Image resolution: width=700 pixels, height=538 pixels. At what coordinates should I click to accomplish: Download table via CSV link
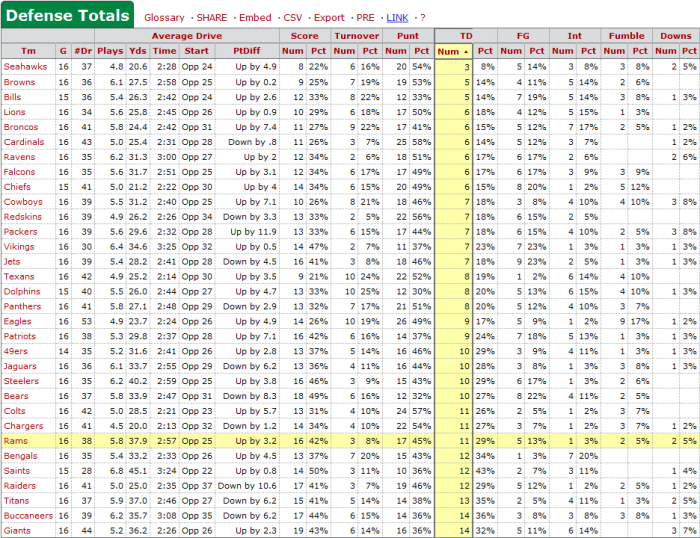(292, 18)
